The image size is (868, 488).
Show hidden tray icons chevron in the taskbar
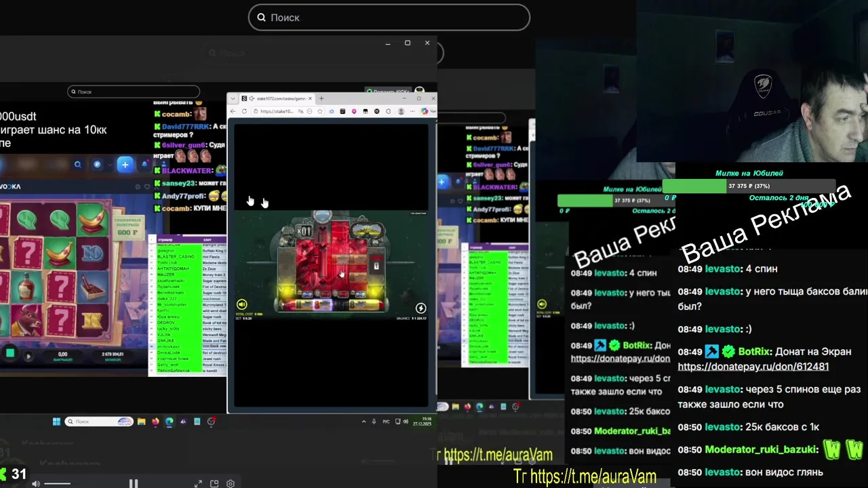[x=364, y=422]
